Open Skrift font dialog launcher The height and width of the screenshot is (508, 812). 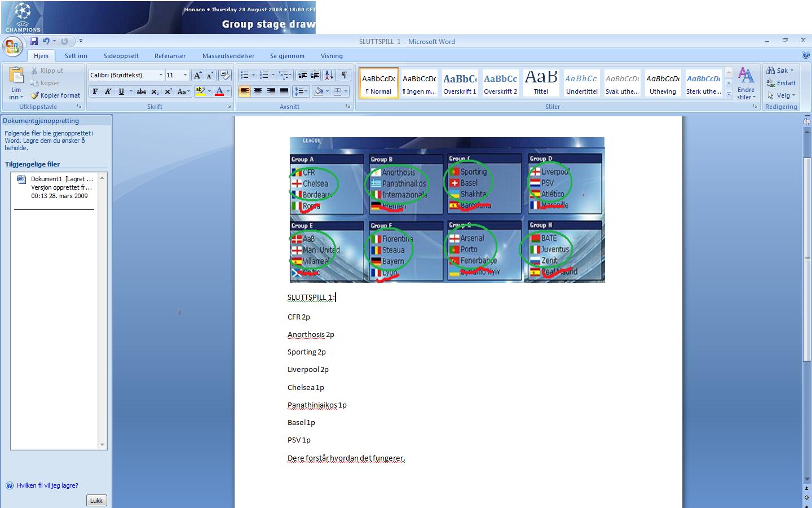pos(229,106)
